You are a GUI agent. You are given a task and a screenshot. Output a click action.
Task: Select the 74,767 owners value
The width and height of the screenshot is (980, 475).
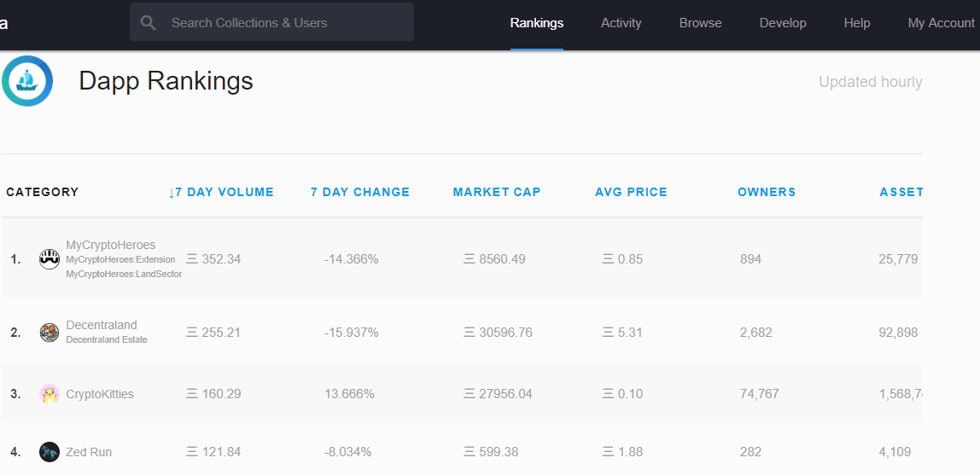coord(760,394)
